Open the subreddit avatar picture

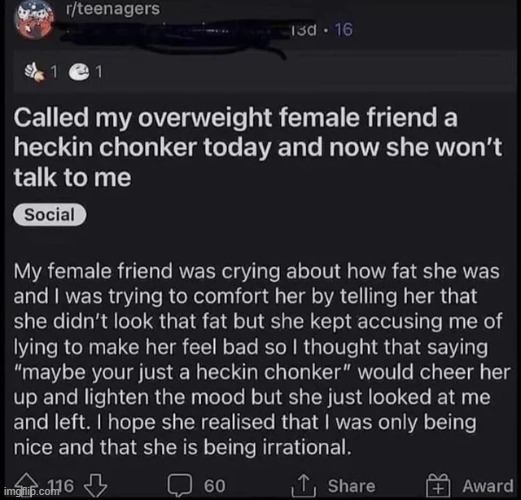[x=34, y=19]
